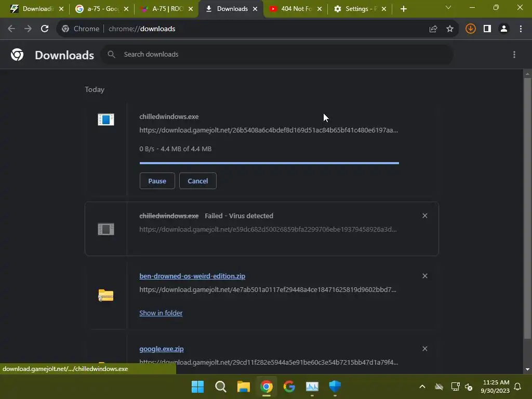Click the active chilledwindows.exe gamejolt source URL

(269, 130)
